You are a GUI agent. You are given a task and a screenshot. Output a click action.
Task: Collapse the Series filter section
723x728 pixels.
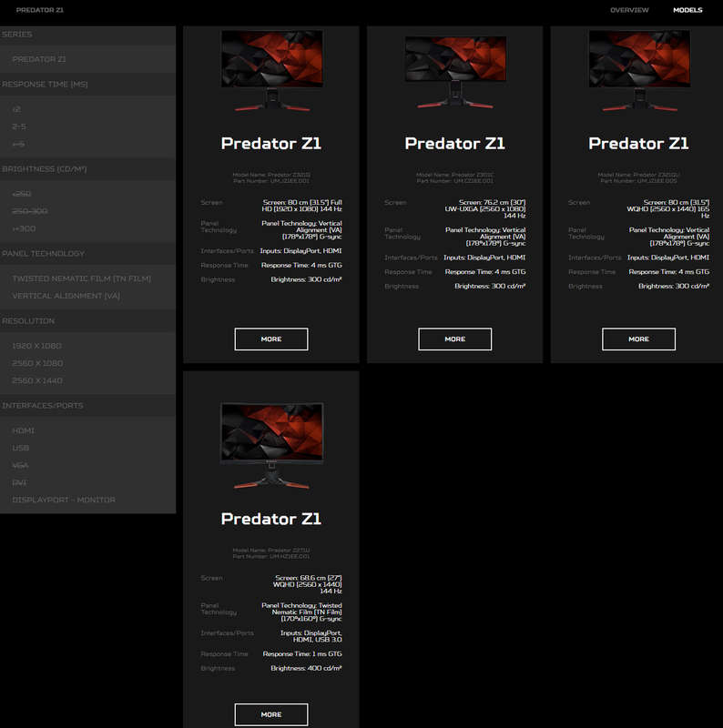[x=87, y=35]
